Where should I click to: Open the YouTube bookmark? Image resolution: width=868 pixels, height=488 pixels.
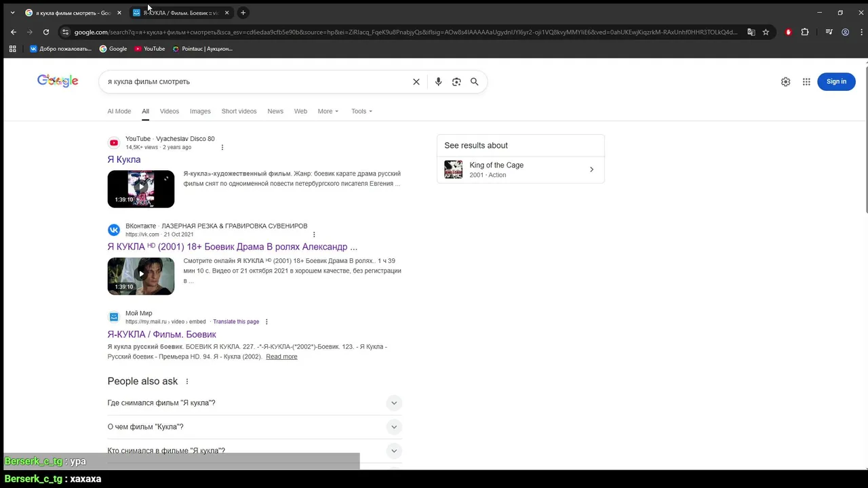click(149, 49)
